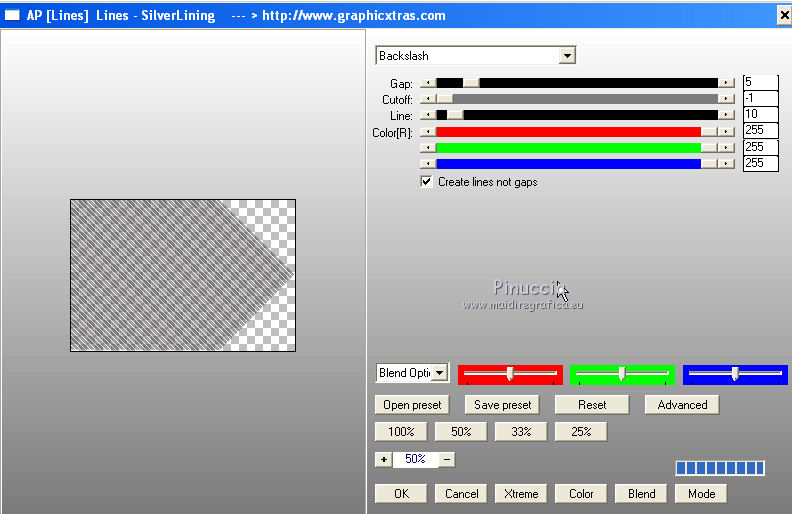
Task: Click the red Color[R] slider right arrow
Action: [x=726, y=132]
